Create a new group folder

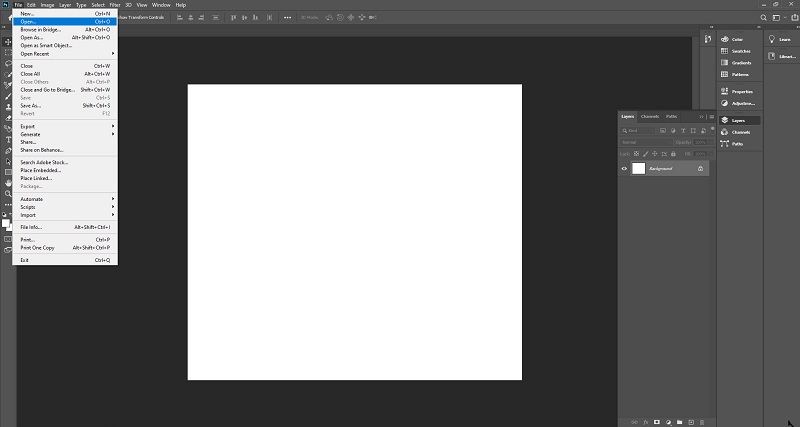(x=680, y=422)
